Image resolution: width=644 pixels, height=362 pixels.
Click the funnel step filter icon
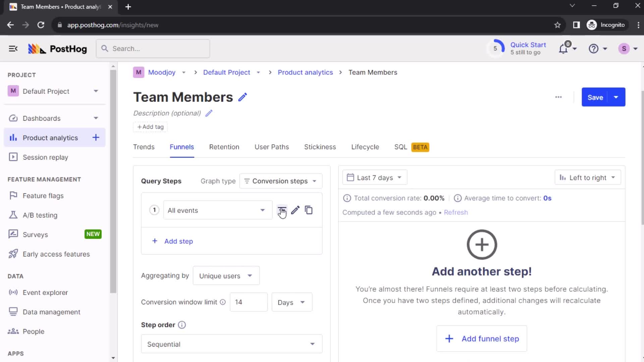pos(281,210)
